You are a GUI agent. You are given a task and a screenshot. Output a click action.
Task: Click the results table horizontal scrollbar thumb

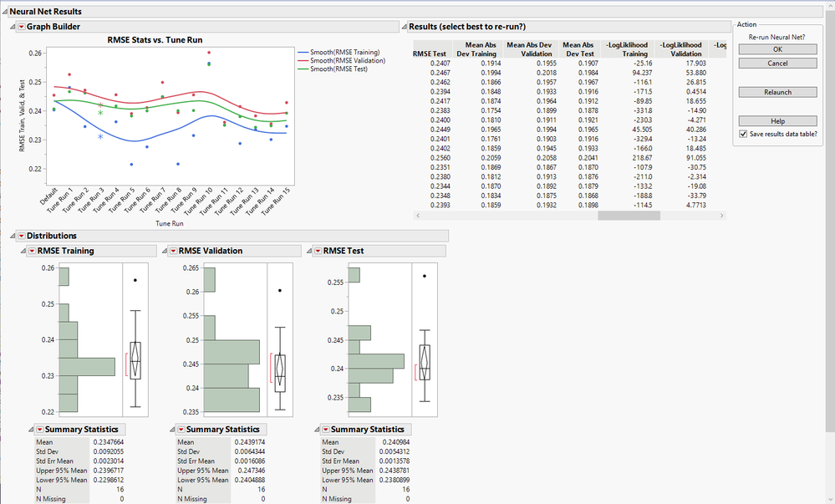click(629, 216)
